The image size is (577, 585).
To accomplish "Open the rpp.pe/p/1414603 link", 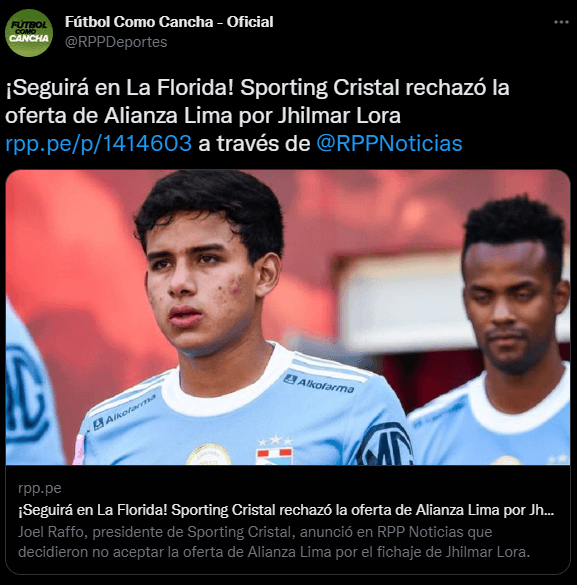I will (x=98, y=144).
